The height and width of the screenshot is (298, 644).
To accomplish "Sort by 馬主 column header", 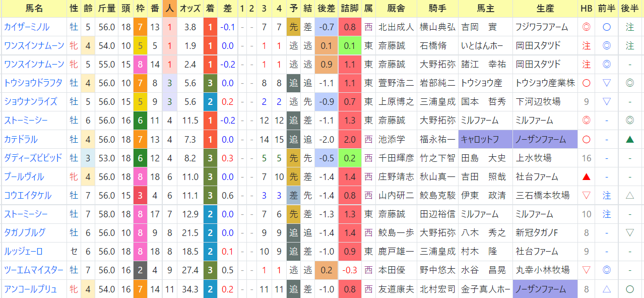I will point(485,9).
